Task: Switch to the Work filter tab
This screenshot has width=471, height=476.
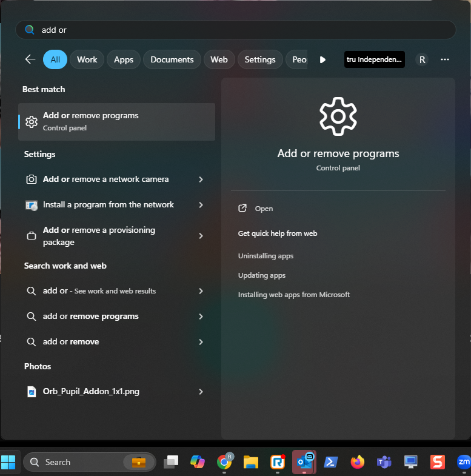Action: pos(87,59)
